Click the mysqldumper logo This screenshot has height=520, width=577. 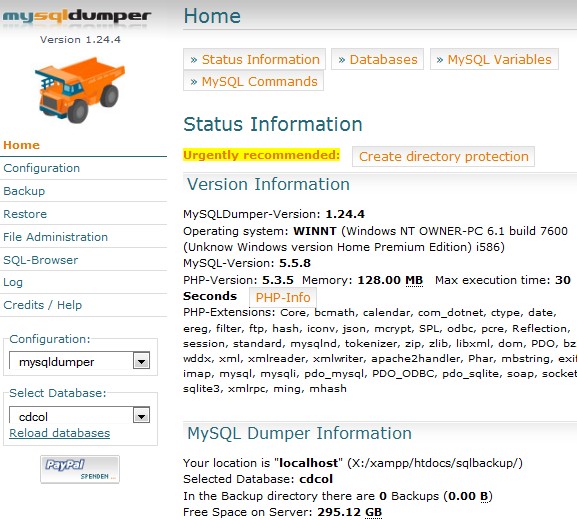click(x=77, y=17)
